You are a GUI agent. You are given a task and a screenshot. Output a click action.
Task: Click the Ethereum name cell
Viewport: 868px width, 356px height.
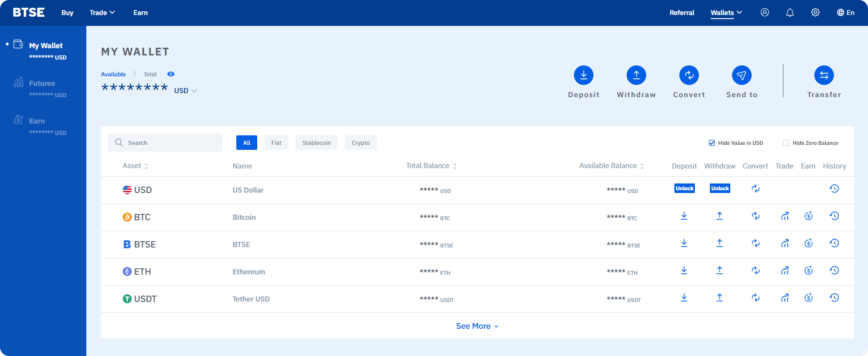pos(249,272)
